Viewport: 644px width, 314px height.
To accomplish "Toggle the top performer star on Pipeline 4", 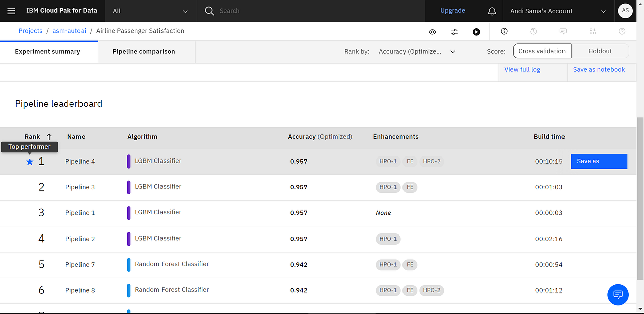I will [x=29, y=161].
